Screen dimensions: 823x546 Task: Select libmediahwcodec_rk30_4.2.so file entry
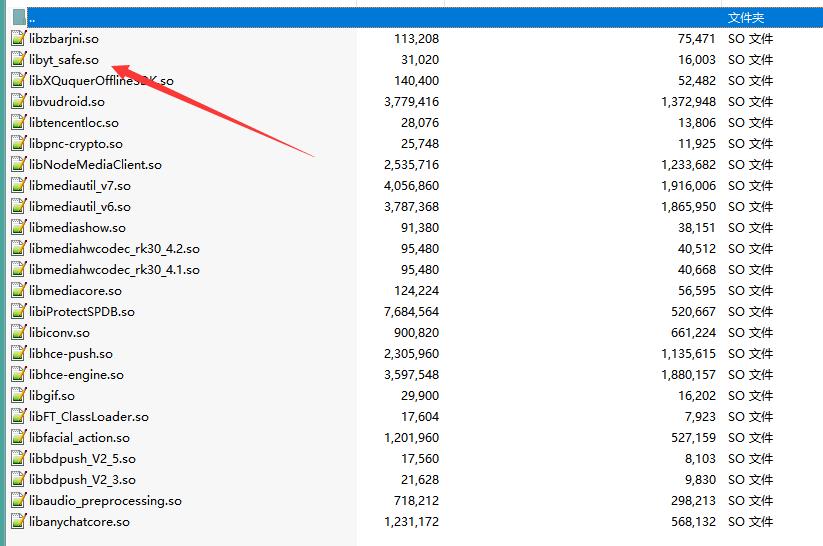[114, 249]
